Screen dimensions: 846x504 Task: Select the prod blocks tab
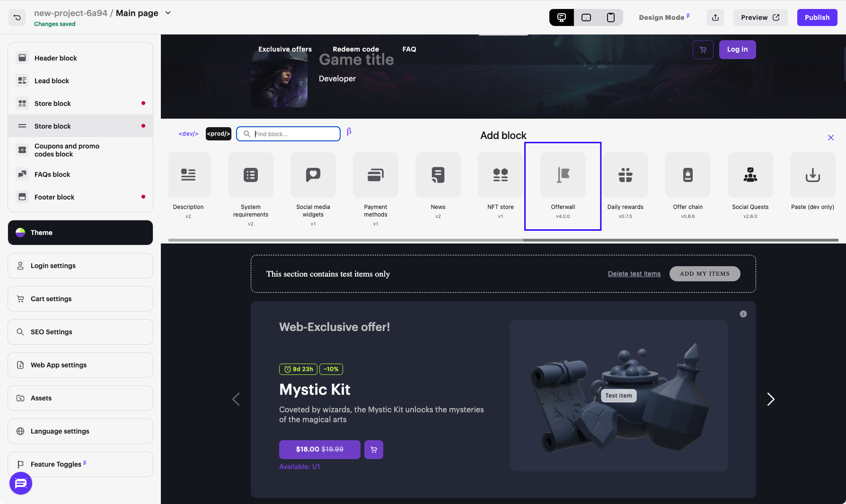[x=218, y=134]
